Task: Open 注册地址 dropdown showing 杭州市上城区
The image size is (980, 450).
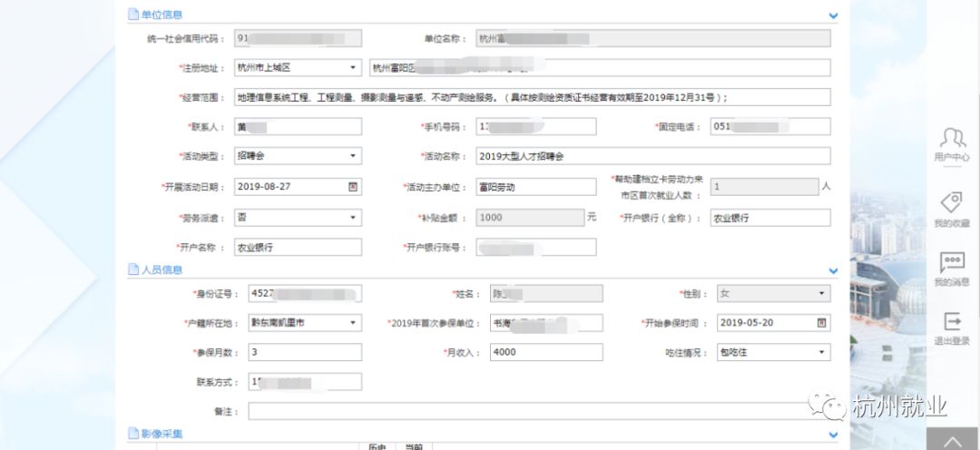Action: (298, 67)
